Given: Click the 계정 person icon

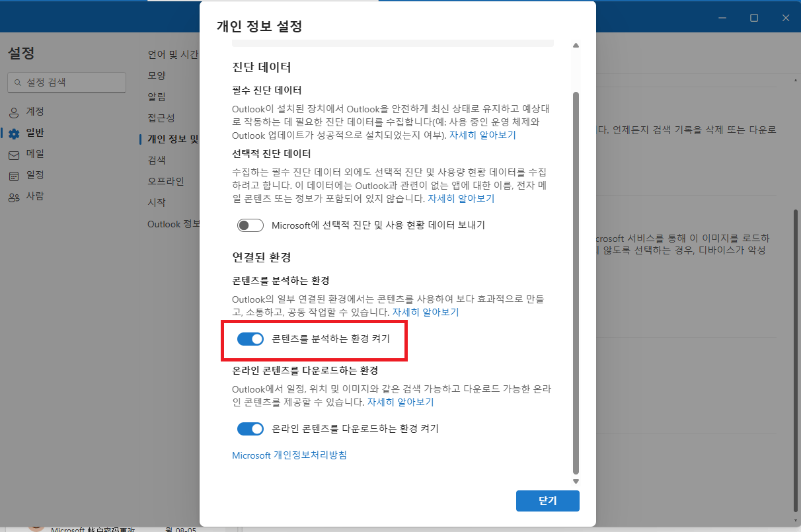Looking at the screenshot, I should [x=14, y=112].
